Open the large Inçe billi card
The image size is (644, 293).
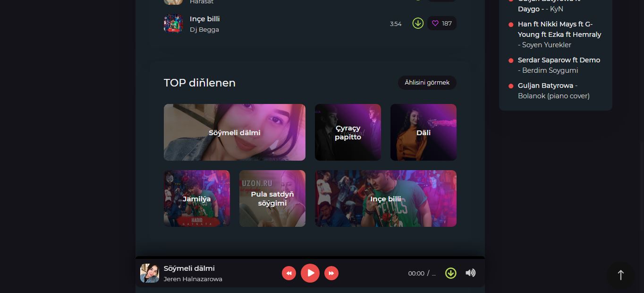pos(386,198)
